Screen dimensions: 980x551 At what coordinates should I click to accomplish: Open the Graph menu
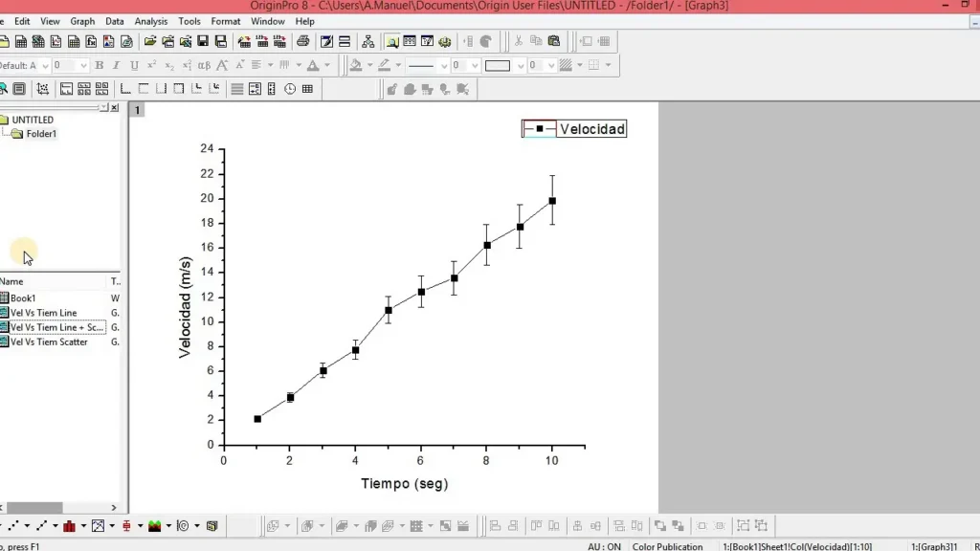(x=82, y=21)
